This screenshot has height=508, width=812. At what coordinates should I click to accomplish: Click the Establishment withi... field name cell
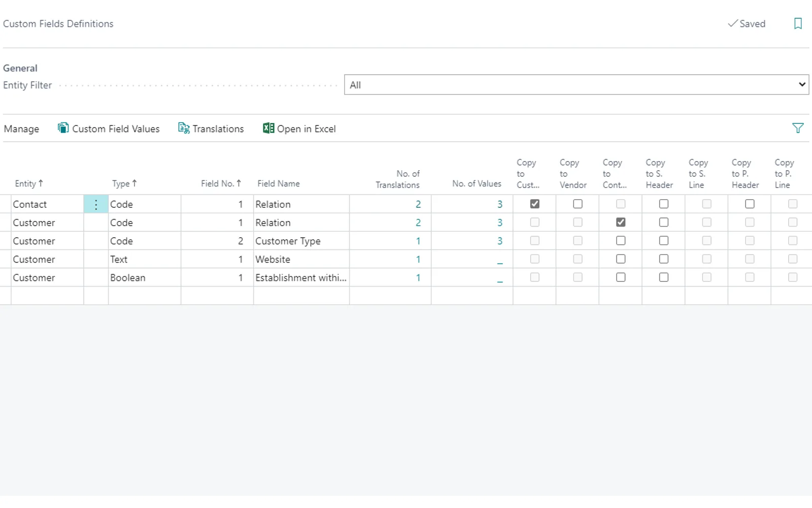point(301,277)
